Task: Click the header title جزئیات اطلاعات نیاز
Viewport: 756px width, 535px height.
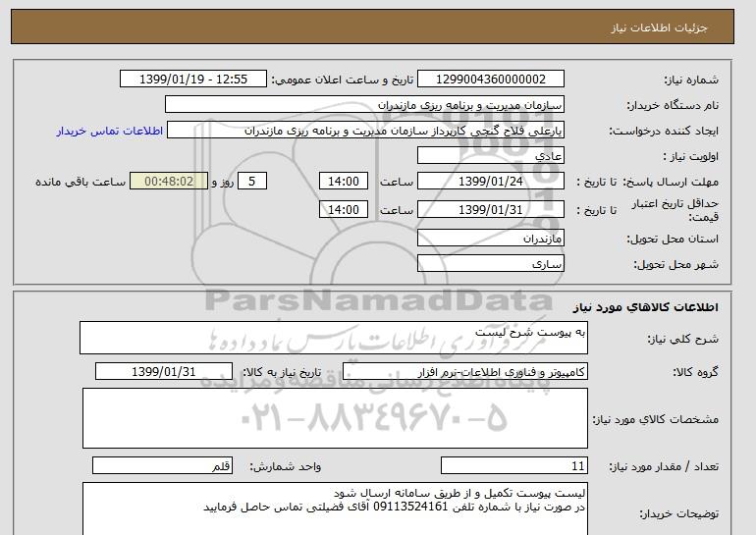Action: [x=659, y=27]
